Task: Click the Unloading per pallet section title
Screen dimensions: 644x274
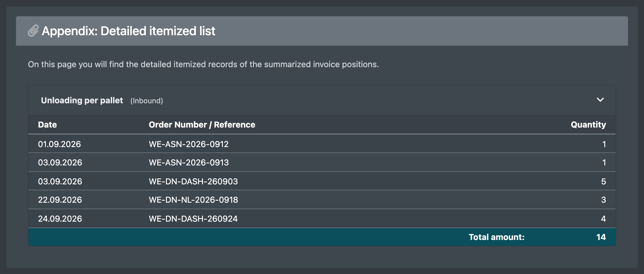Action: coord(82,101)
